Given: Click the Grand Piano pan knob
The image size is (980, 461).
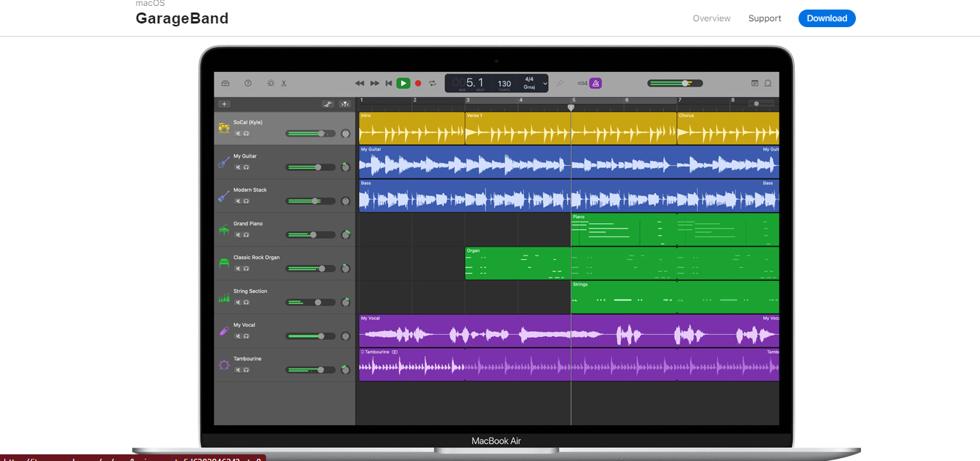Looking at the screenshot, I should (345, 235).
